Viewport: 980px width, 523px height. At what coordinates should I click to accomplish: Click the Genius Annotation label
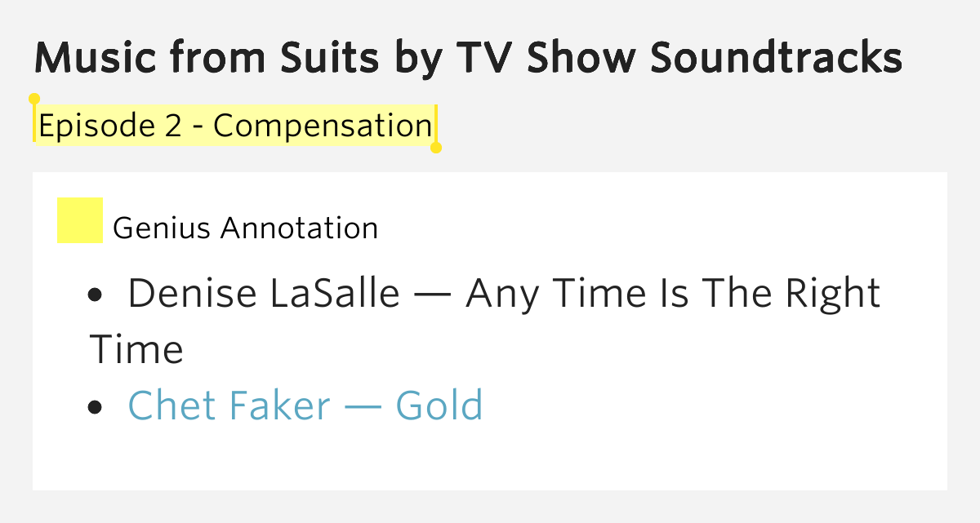pos(245,228)
